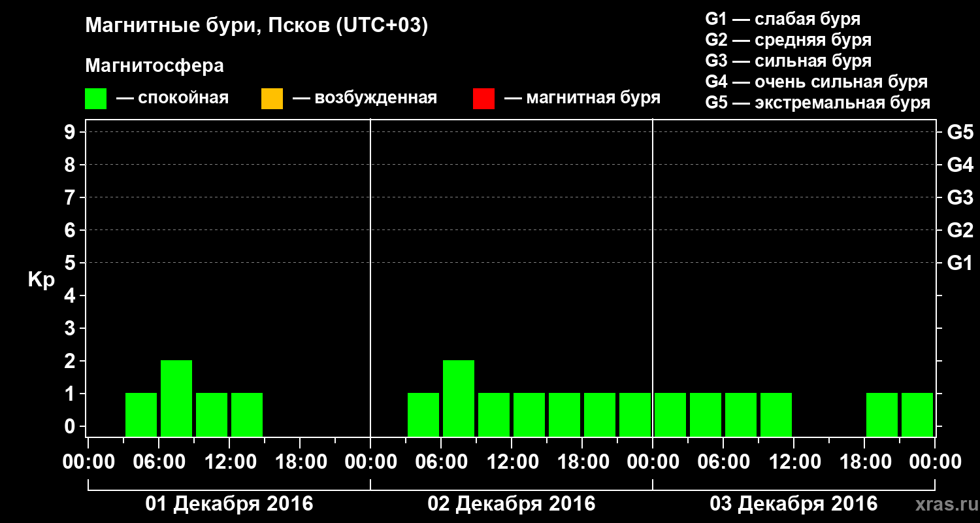The width and height of the screenshot is (980, 523).
Task: Click the G4 label on the right axis
Action: tap(960, 165)
